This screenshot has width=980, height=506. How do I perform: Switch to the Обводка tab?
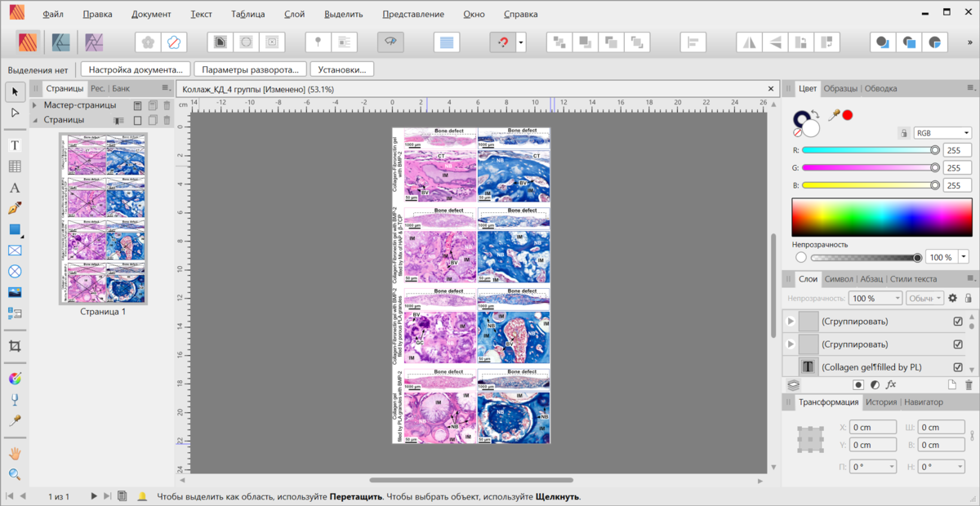pos(881,88)
